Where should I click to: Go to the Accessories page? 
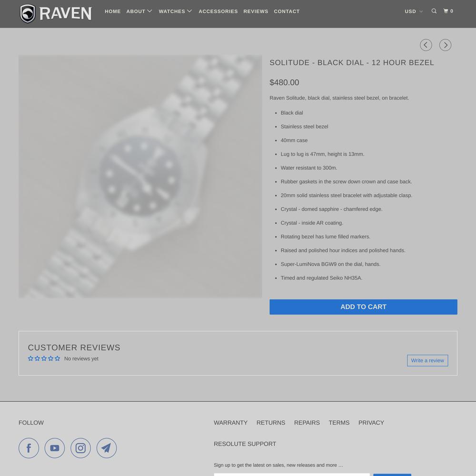point(218,11)
